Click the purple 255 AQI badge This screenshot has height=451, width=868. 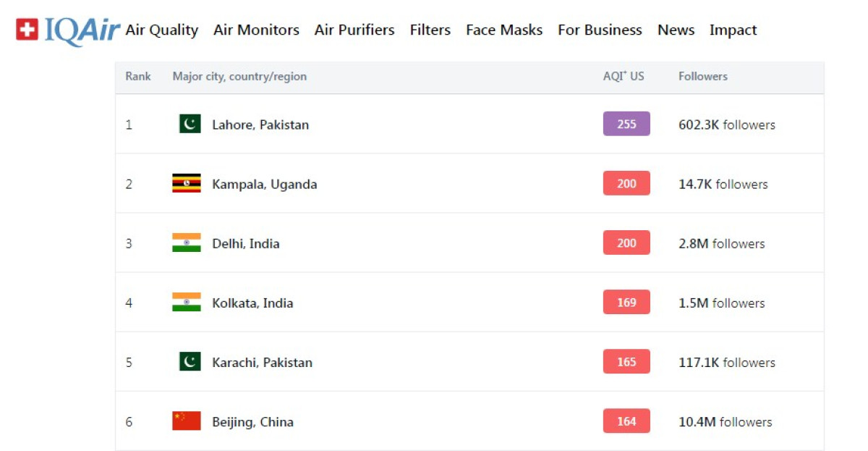(x=626, y=125)
